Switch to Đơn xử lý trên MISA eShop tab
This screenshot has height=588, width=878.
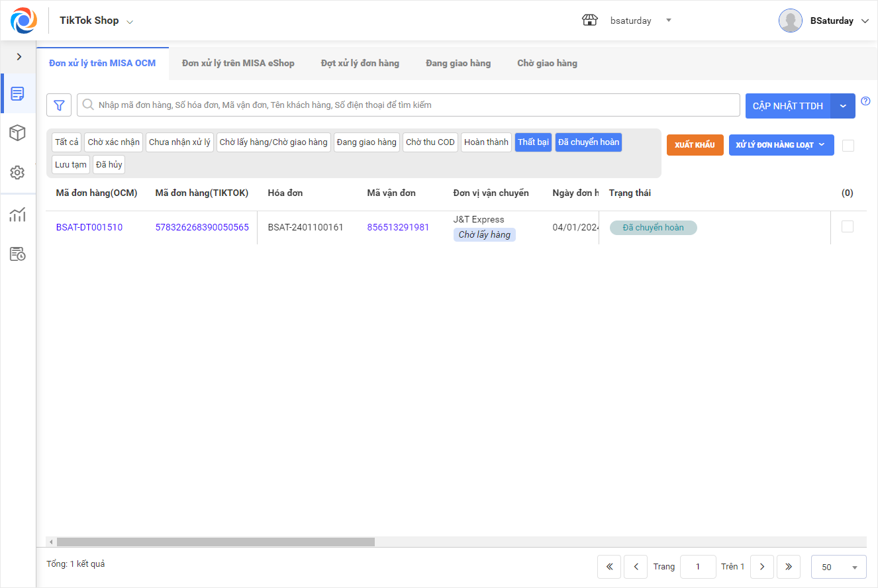[x=238, y=64]
